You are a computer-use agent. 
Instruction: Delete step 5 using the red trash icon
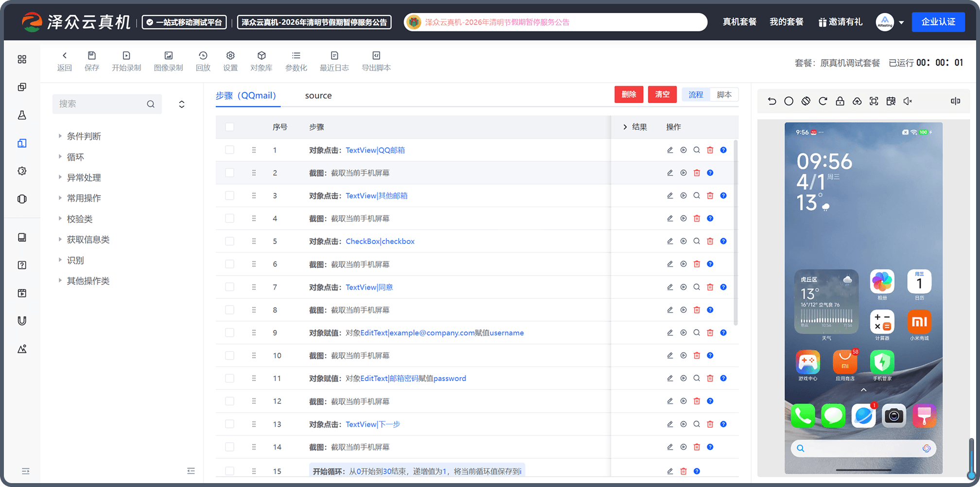710,242
